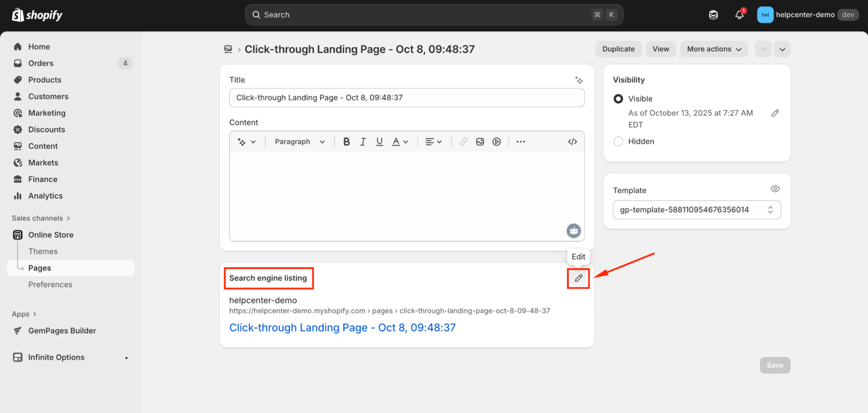Viewport: 868px width, 413px height.
Task: Toggle italic text formatting
Action: 363,142
